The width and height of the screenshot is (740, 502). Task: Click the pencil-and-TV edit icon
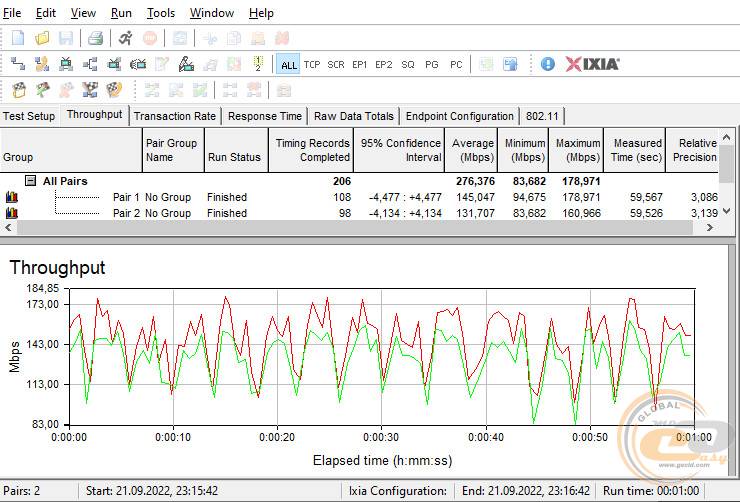(186, 64)
